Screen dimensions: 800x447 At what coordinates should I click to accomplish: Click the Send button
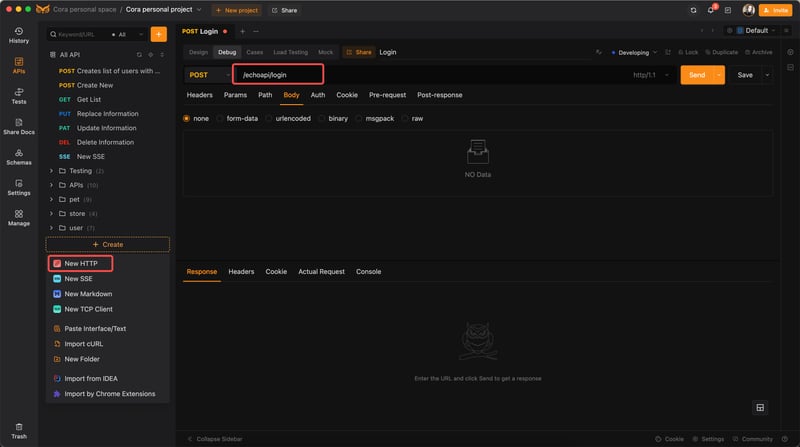696,75
